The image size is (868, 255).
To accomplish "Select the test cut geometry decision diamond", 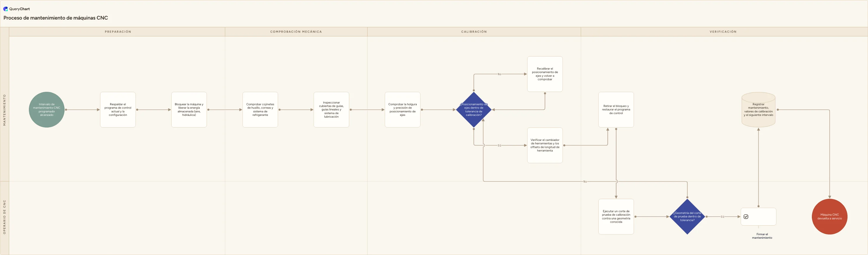I will click(x=687, y=217).
